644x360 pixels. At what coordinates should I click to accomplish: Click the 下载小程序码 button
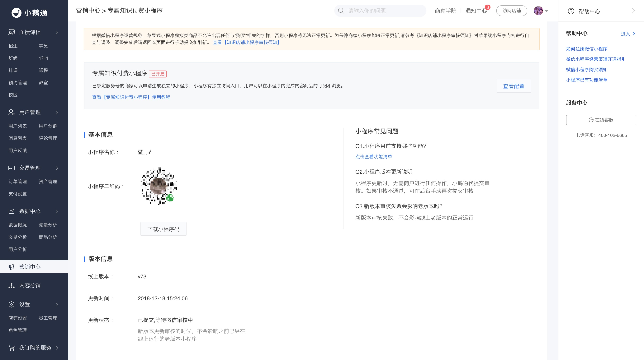[163, 229]
